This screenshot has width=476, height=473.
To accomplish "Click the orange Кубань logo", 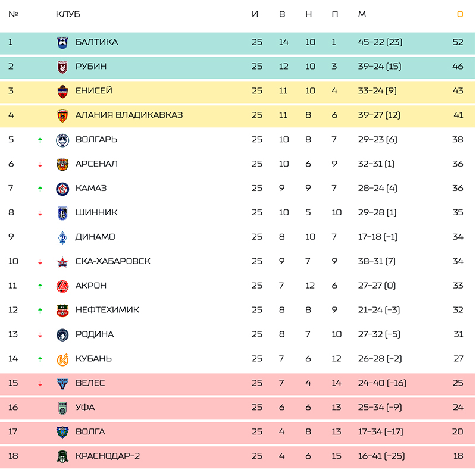I will (62, 359).
